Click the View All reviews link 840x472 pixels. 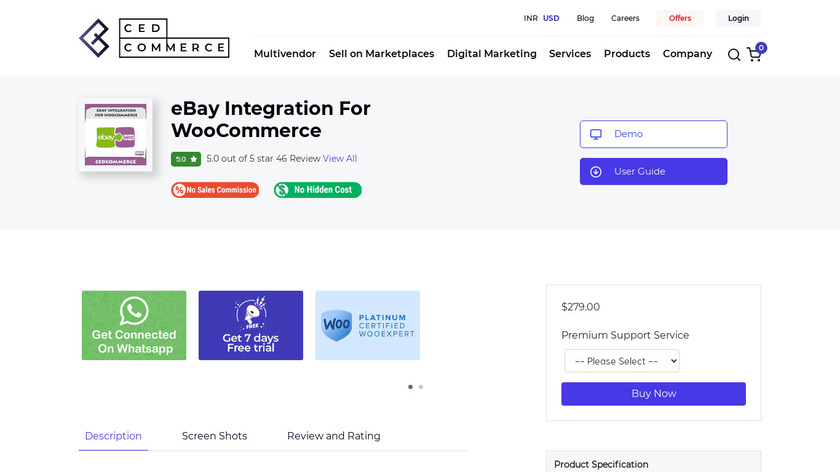(340, 159)
